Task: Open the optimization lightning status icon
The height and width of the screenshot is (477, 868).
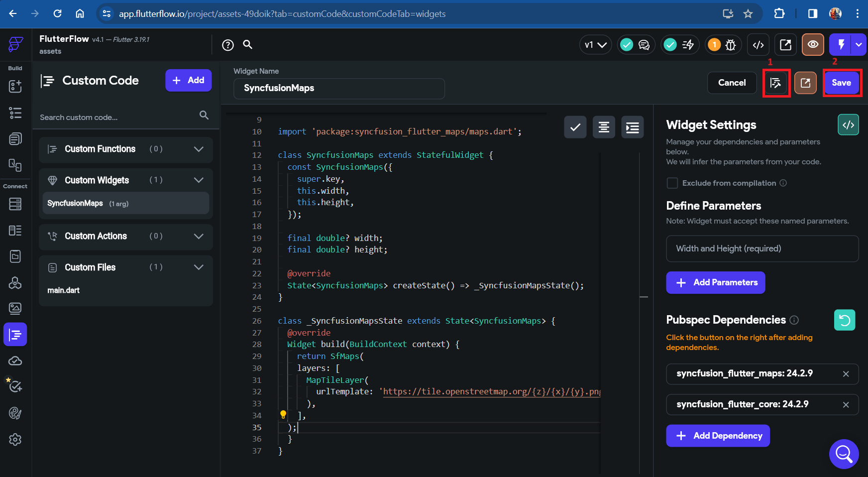Action: click(679, 45)
